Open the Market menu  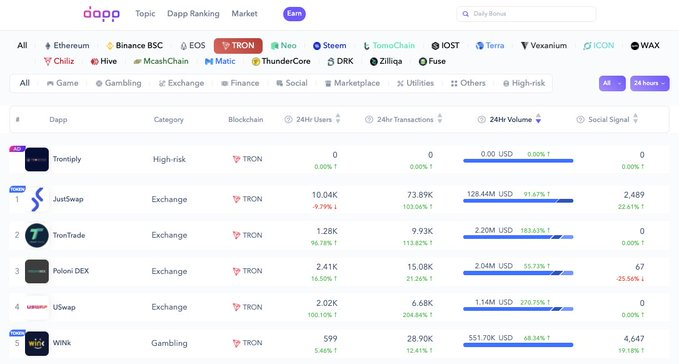(x=244, y=14)
